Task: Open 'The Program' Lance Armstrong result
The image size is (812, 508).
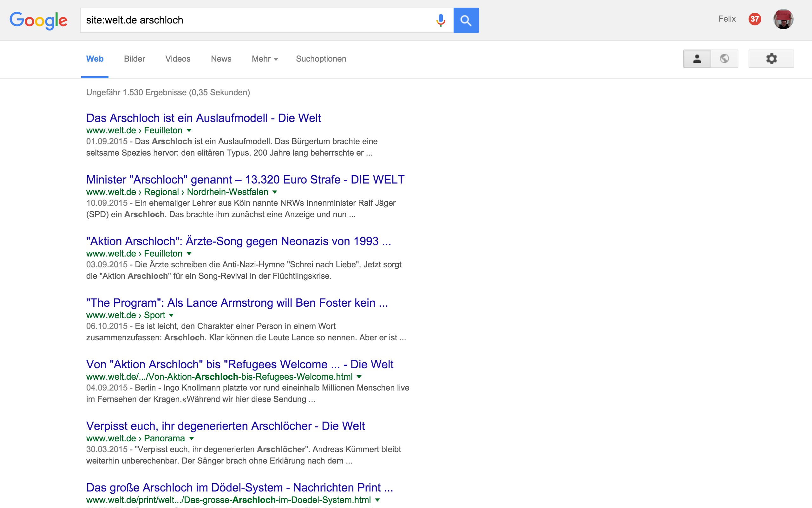Action: [237, 303]
